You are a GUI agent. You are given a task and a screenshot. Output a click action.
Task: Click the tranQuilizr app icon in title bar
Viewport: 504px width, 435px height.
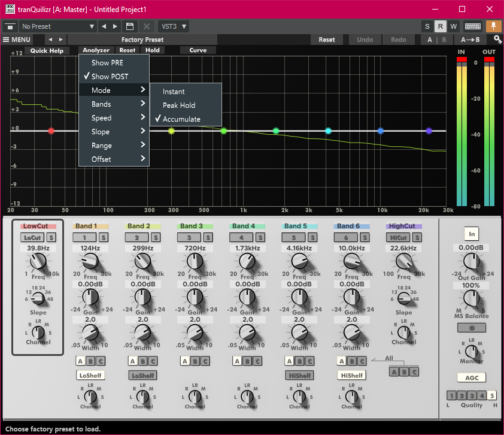click(x=10, y=9)
